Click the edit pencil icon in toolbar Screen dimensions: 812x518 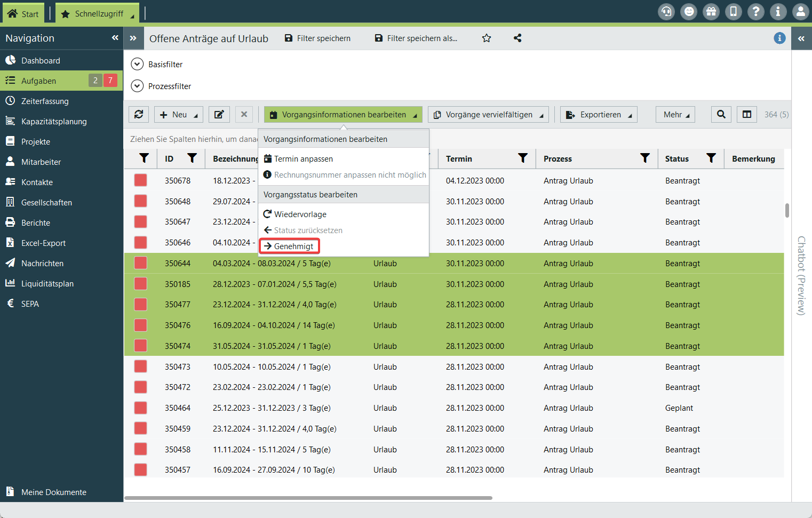point(219,114)
